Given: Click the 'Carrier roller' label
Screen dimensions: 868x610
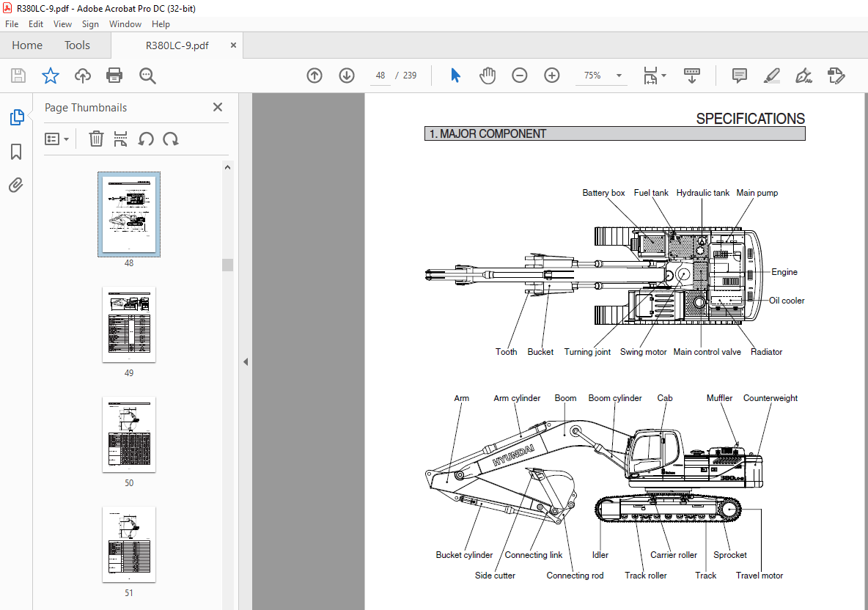Looking at the screenshot, I should click(x=674, y=555).
